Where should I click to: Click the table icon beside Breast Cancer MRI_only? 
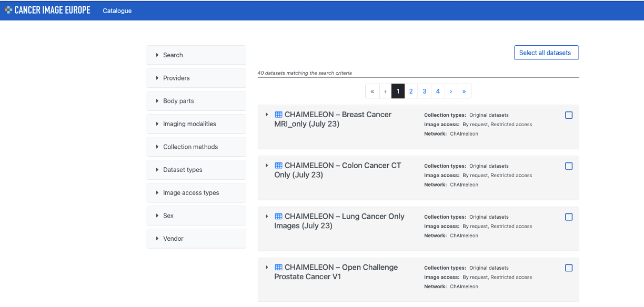click(x=279, y=115)
